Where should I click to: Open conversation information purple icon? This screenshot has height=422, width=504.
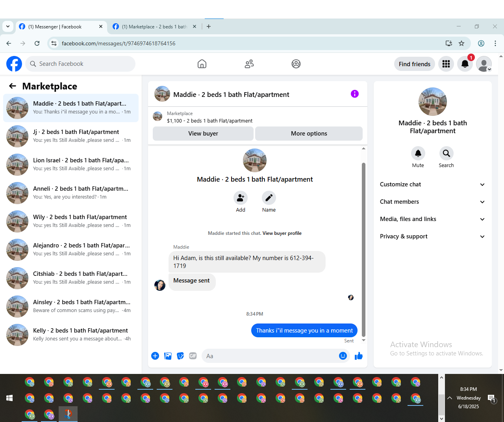[x=355, y=94]
